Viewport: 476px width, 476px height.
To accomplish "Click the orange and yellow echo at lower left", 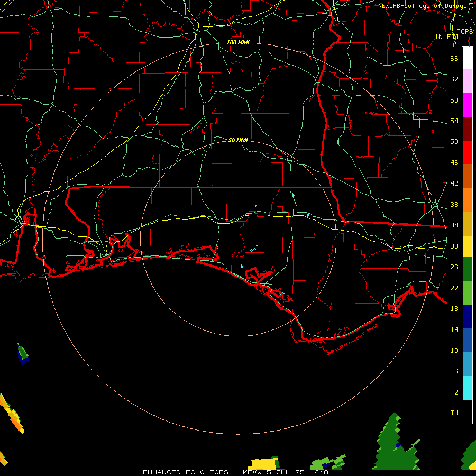I will click(x=12, y=414).
